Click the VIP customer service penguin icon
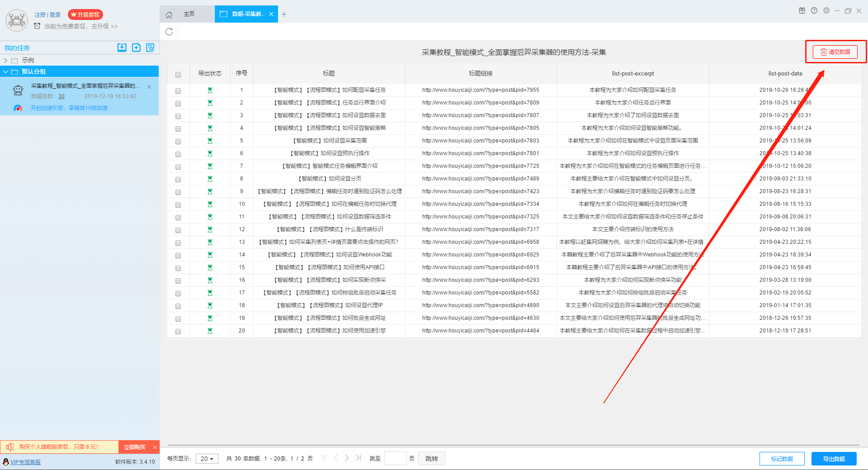Screen dimensions: 868x470 [5, 462]
